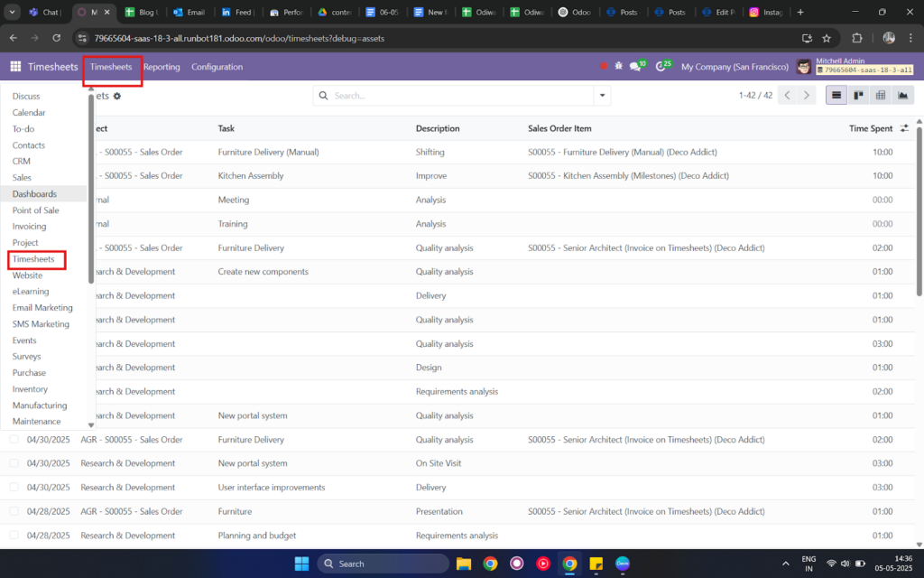Click the install app icon in address bar
924x578 pixels.
click(807, 38)
